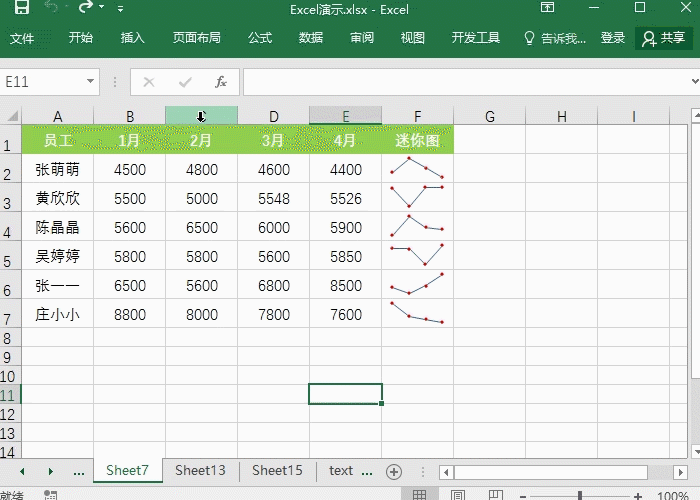
Task: Switch to the 公式 ribbon tab
Action: point(260,38)
